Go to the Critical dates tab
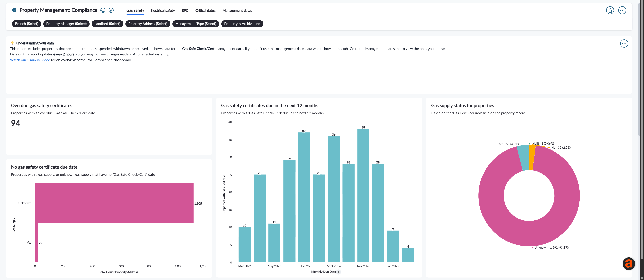Image resolution: width=644 pixels, height=280 pixels. pyautogui.click(x=205, y=11)
